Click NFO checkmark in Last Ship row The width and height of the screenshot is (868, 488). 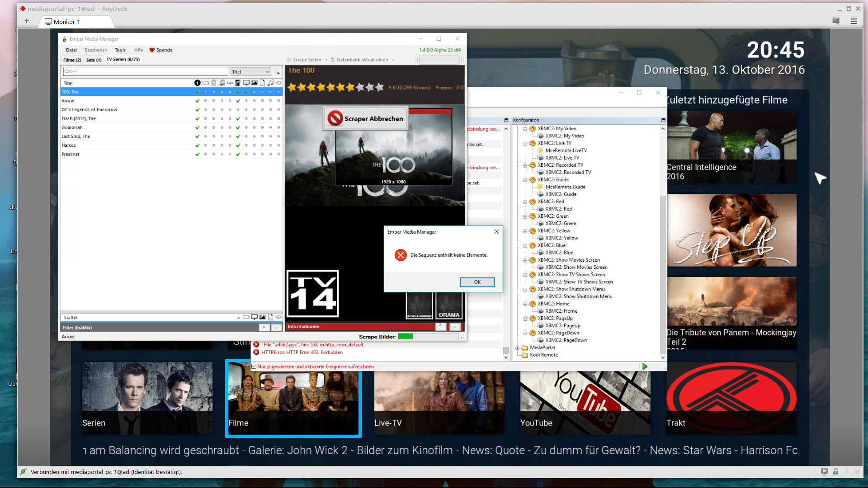pos(197,136)
